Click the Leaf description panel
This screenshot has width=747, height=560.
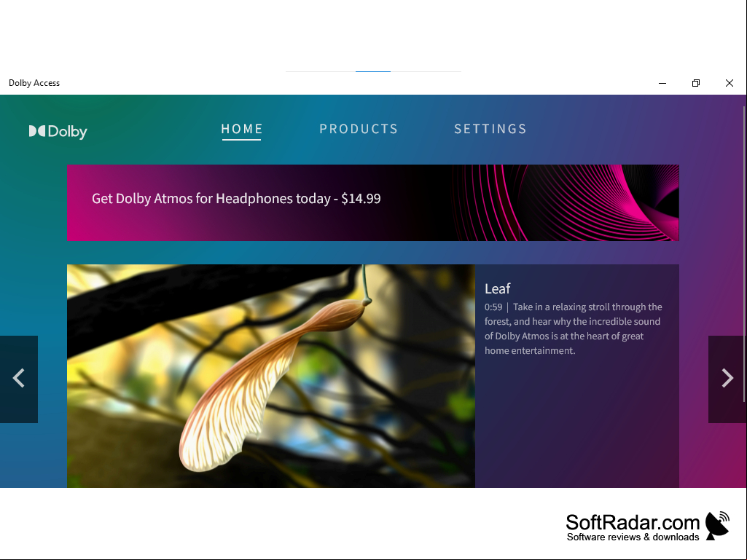(577, 376)
